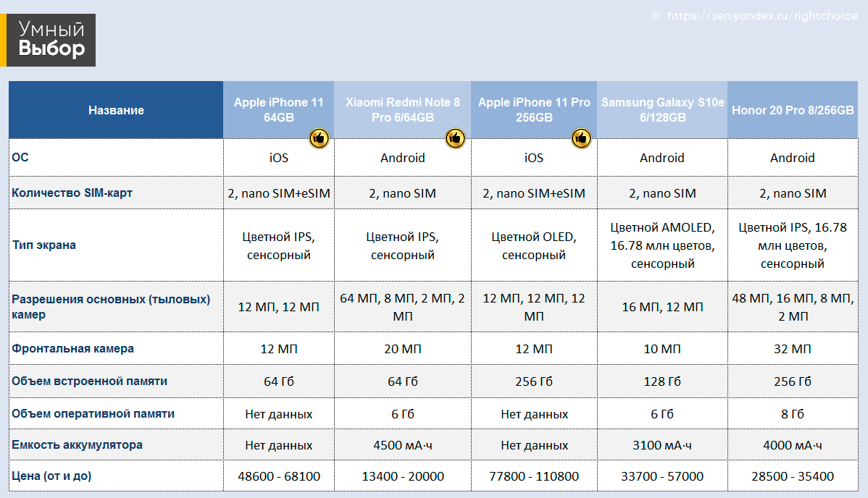Select the 12 МП, 12 МП, 12 МП cell
The image size is (868, 498).
(534, 307)
